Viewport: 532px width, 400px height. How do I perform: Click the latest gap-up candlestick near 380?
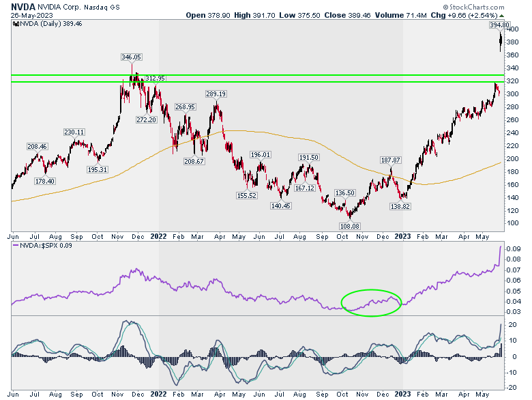pos(501,42)
